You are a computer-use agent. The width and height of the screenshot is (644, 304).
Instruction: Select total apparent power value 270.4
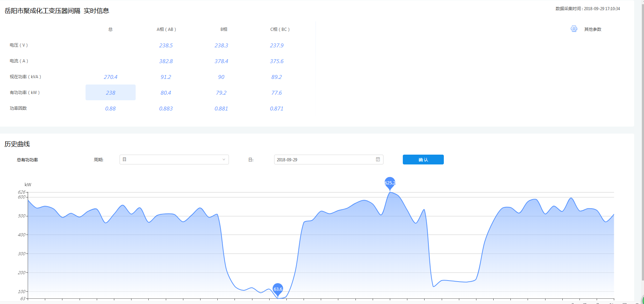110,77
